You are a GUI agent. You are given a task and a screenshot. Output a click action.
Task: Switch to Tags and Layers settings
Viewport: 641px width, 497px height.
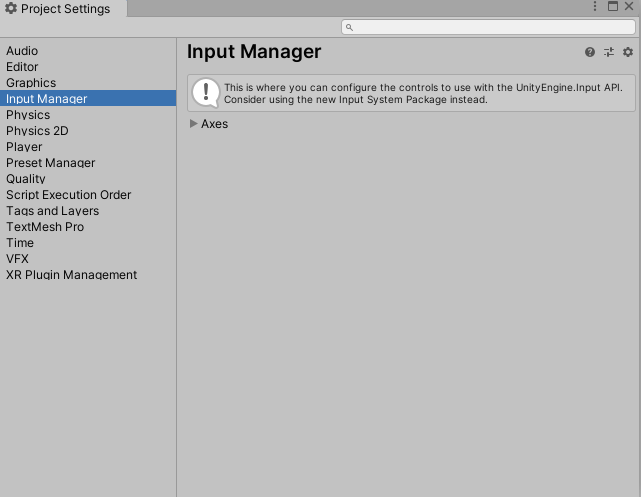[52, 211]
